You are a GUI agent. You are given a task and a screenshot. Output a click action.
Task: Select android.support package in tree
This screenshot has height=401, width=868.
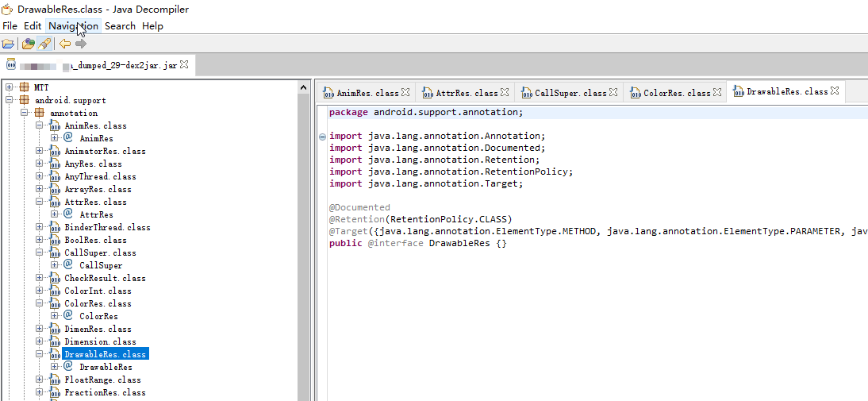click(71, 100)
